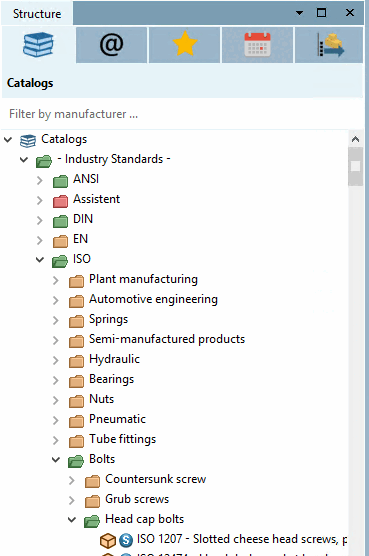The height and width of the screenshot is (556, 369).
Task: Expand the Nuts folder
Action: coord(56,400)
